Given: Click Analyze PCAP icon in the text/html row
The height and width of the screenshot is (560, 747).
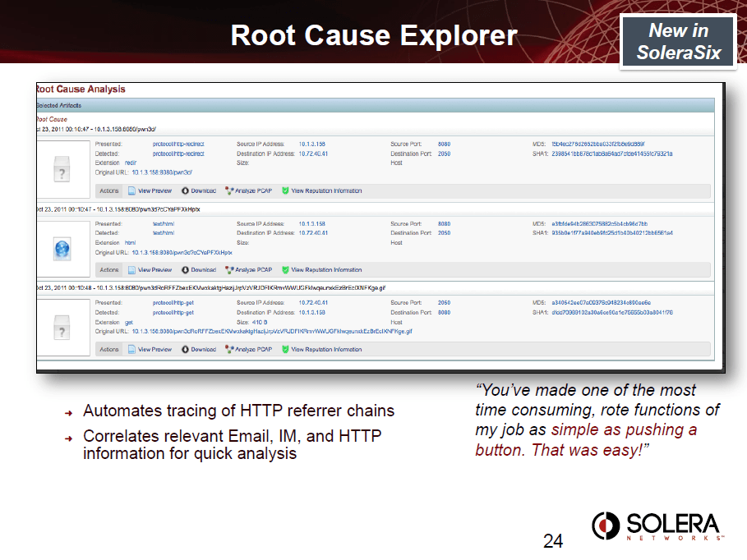Looking at the screenshot, I should pyautogui.click(x=229, y=270).
